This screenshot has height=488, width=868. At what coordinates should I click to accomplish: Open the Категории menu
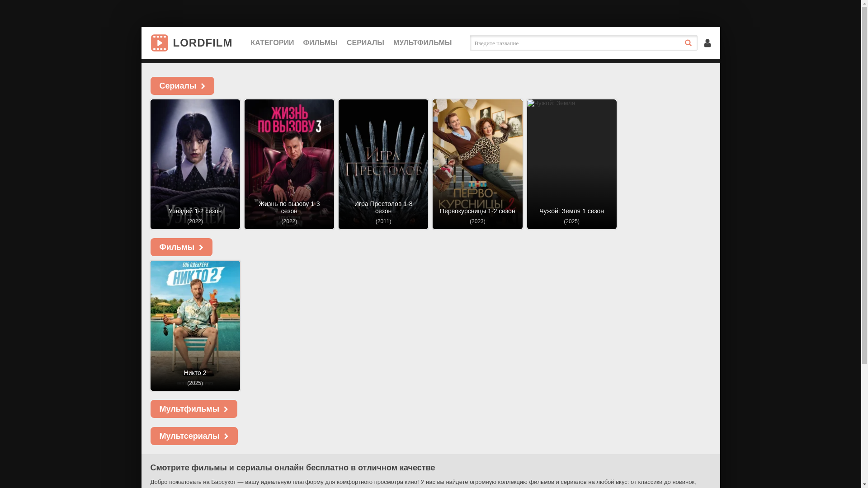[272, 43]
